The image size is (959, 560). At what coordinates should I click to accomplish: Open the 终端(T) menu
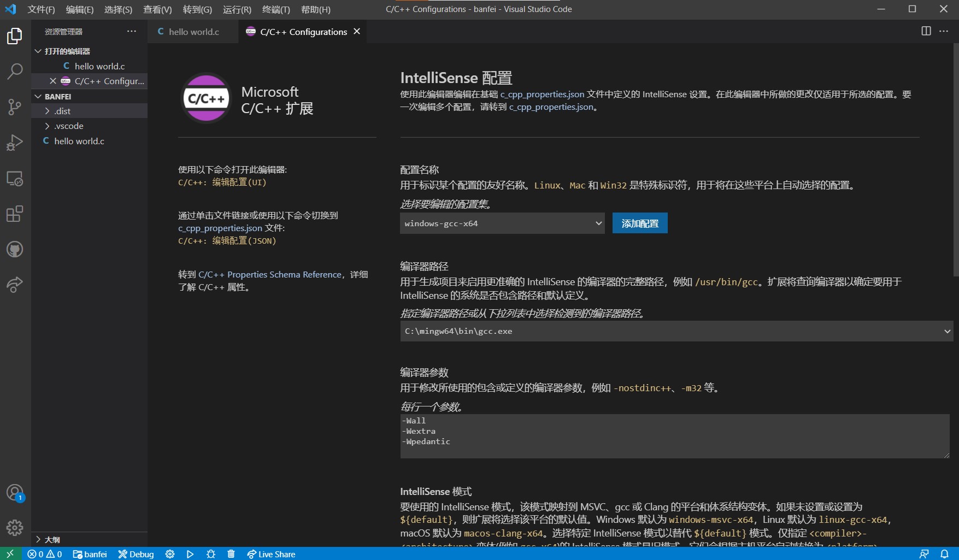pos(276,9)
